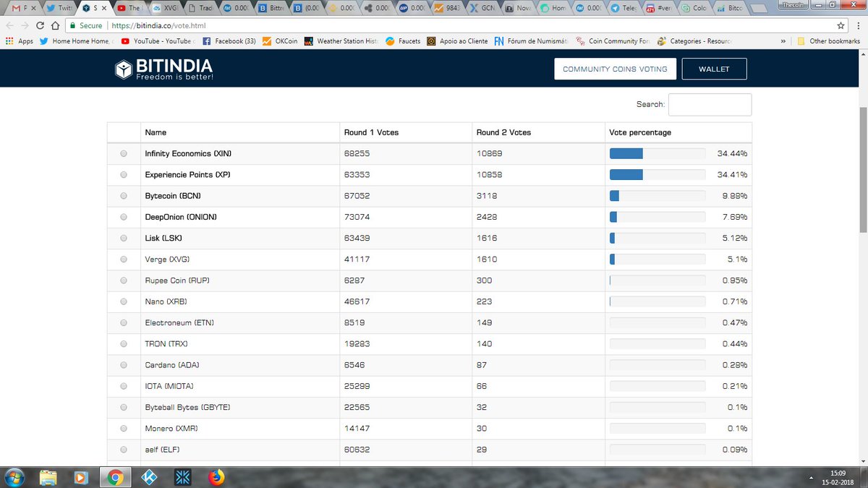Reload the bitindia.co page
Screen dimensions: 868x488
pos(41,25)
